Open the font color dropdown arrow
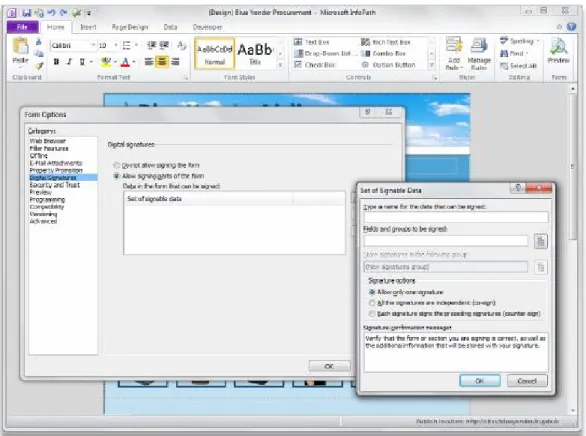Screen dimensions: 586x436 point(134,62)
